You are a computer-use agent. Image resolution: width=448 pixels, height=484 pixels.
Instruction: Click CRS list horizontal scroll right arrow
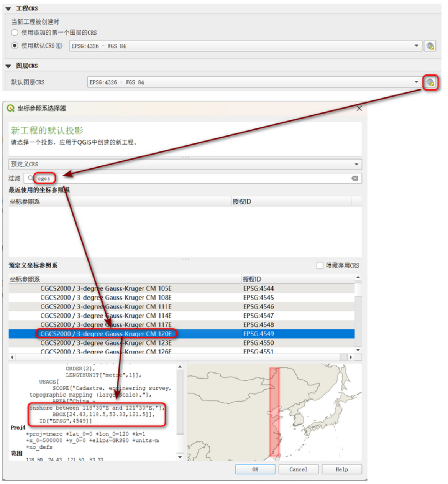coord(351,357)
